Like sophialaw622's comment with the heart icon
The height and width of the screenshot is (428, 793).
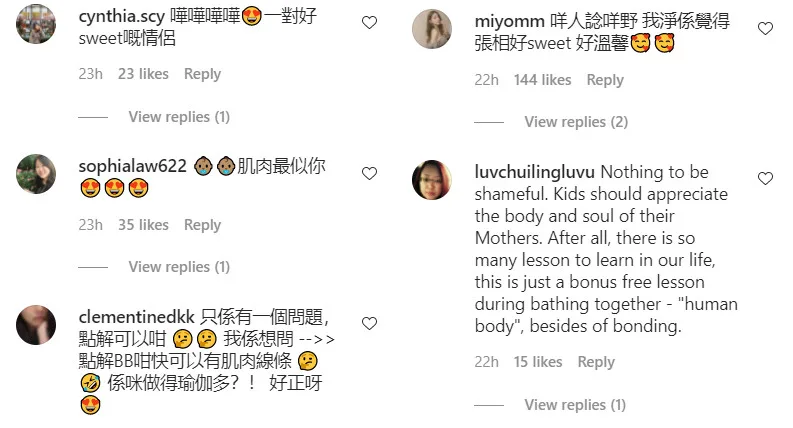(x=369, y=173)
